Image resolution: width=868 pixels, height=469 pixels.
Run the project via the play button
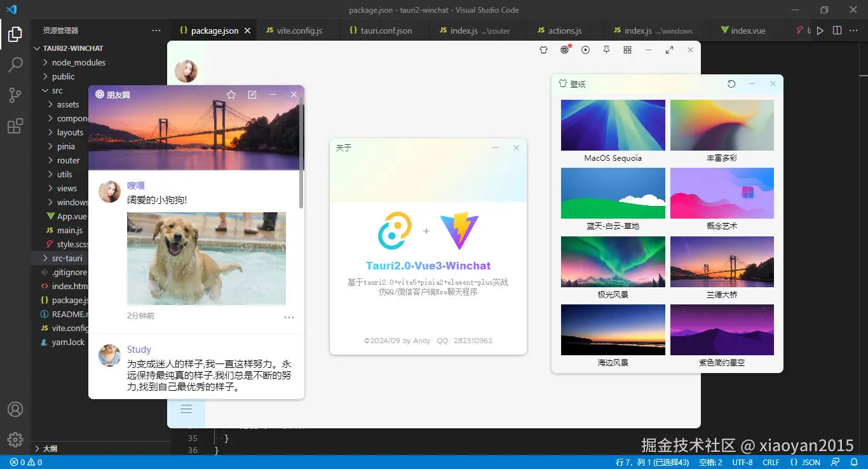click(820, 30)
